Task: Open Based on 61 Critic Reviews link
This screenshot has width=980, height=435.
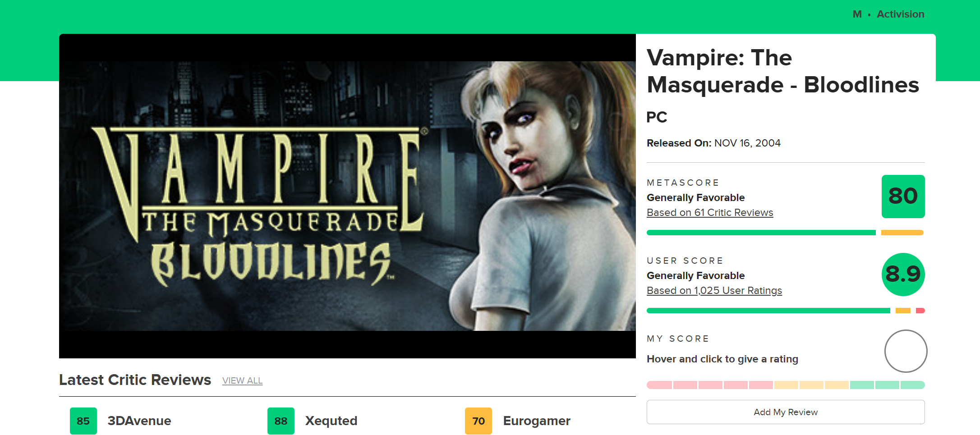Action: (x=710, y=212)
